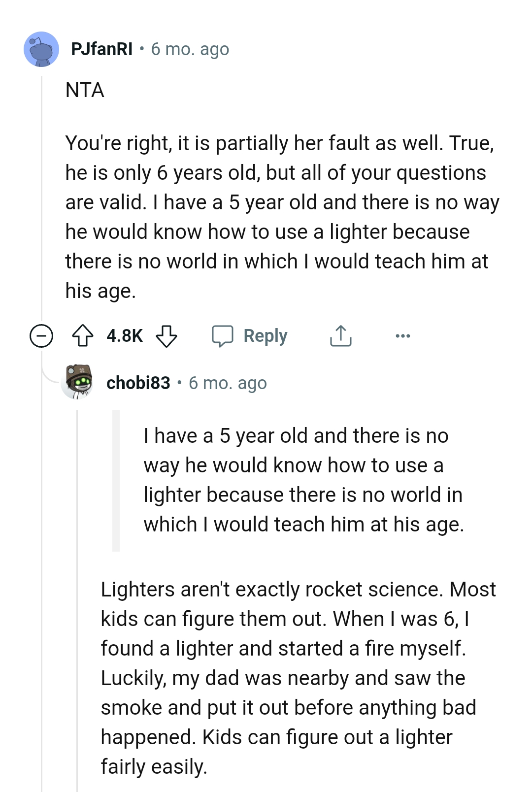Open the share icon on PJfanRI's comment
The height and width of the screenshot is (792, 532).
[340, 336]
